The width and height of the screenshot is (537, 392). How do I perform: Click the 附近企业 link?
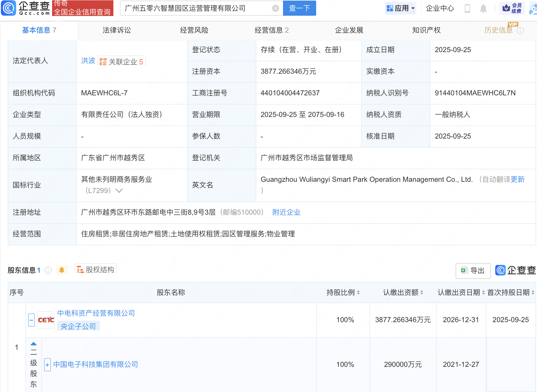tap(286, 212)
